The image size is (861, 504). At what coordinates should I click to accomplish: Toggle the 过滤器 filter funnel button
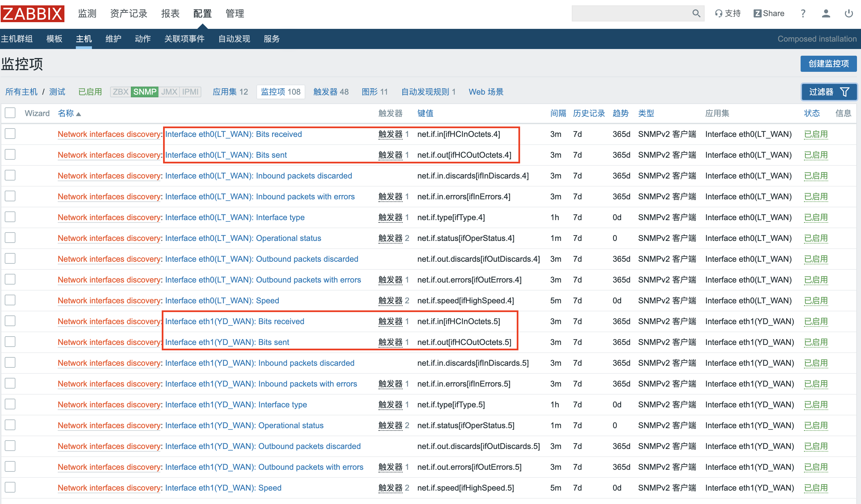click(x=828, y=92)
